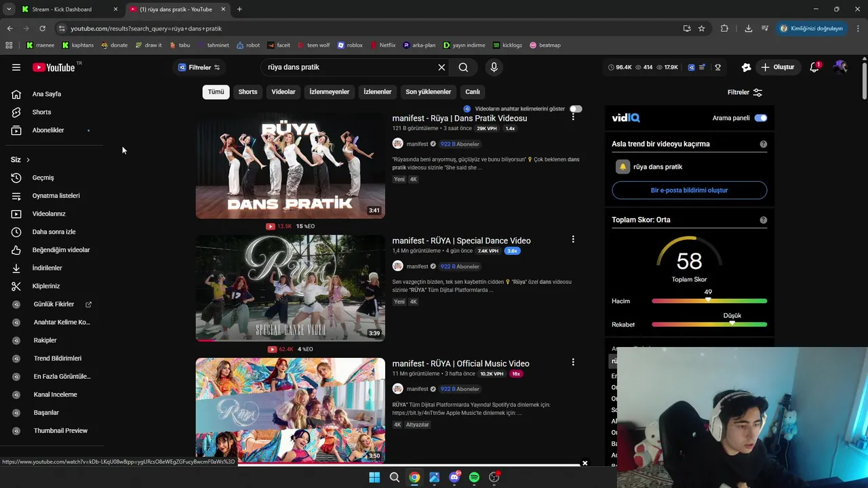Open manifest - RÜYA Official Music Video title
This screenshot has width=868, height=488.
(x=460, y=363)
